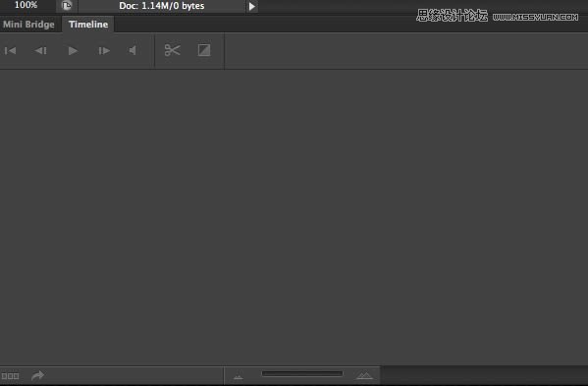The height and width of the screenshot is (386, 588).
Task: Select the Timeline tab
Action: [88, 25]
